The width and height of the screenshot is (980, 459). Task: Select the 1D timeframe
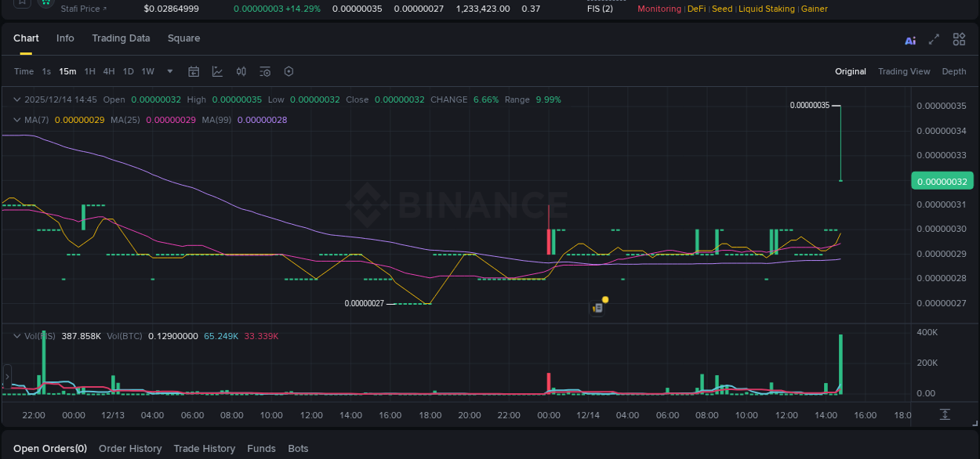coord(128,71)
